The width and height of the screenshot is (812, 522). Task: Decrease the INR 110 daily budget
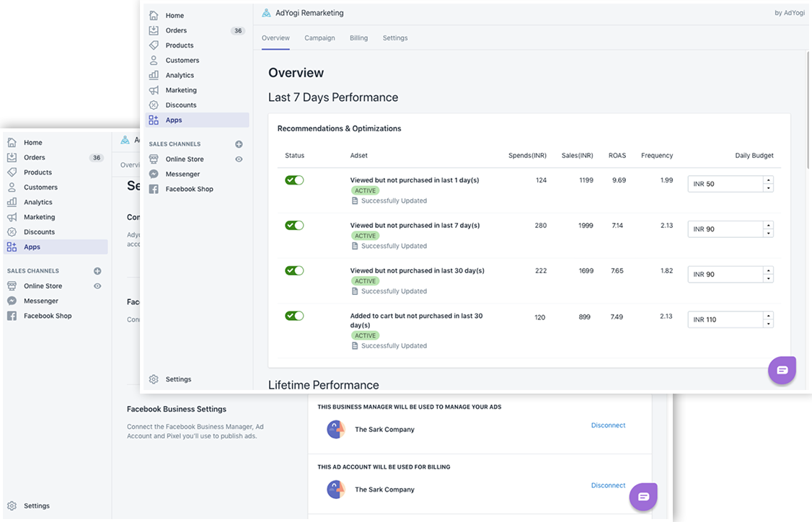(x=769, y=324)
